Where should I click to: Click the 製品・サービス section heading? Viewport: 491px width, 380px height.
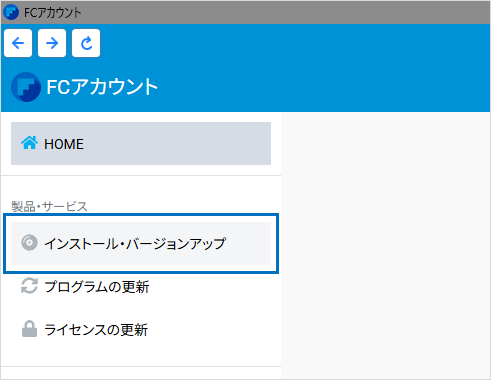[x=49, y=207]
